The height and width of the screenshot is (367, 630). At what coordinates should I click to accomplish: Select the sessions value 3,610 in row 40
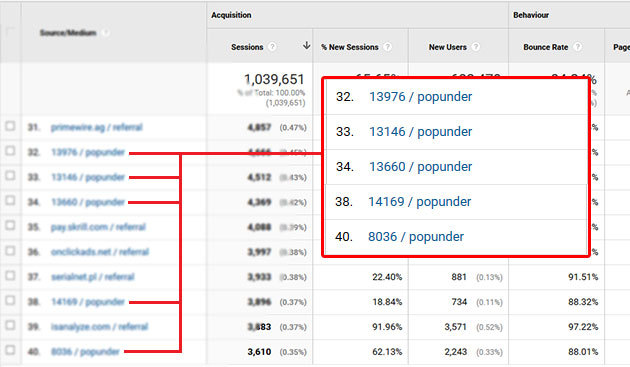point(260,352)
